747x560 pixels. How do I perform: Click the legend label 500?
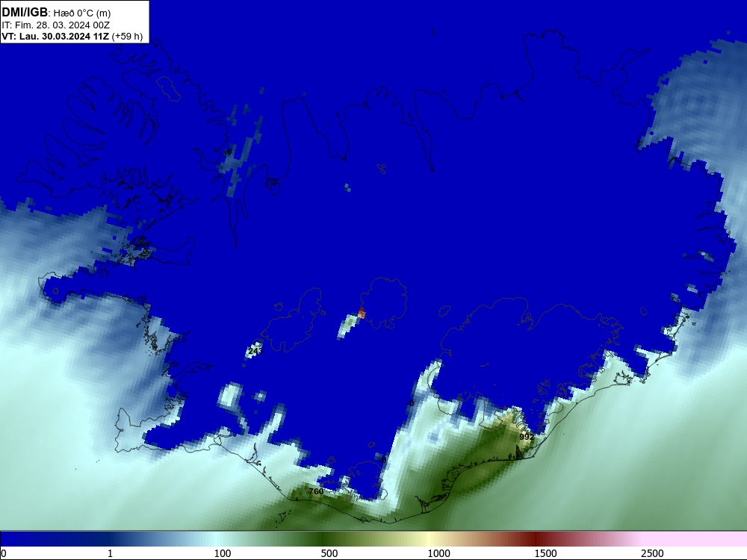pos(329,553)
